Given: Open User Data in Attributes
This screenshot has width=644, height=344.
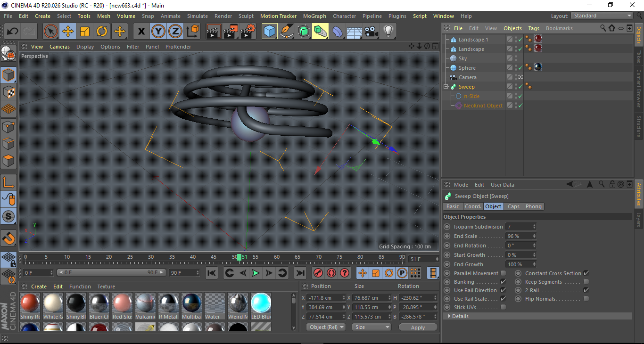Looking at the screenshot, I should click(503, 185).
